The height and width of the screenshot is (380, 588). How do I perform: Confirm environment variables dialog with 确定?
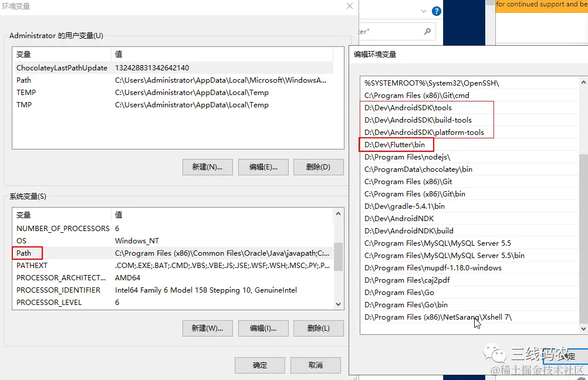[260, 365]
